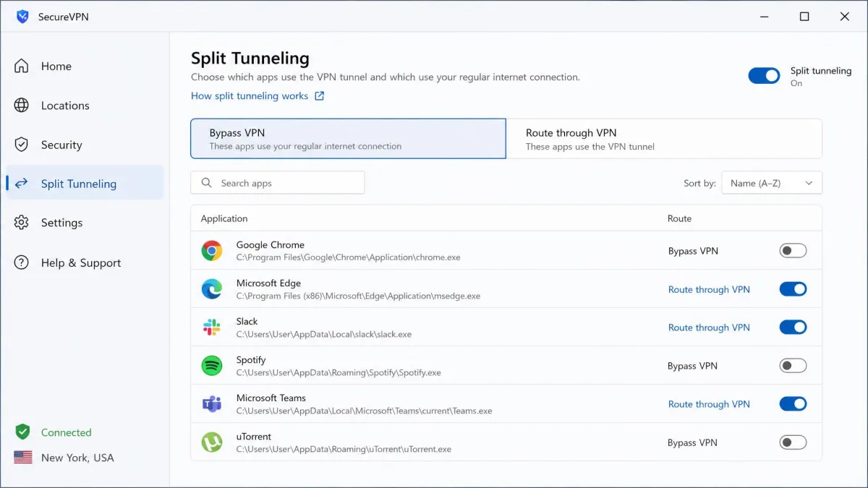This screenshot has width=868, height=488.
Task: Click the Slack app icon
Action: tap(212, 328)
